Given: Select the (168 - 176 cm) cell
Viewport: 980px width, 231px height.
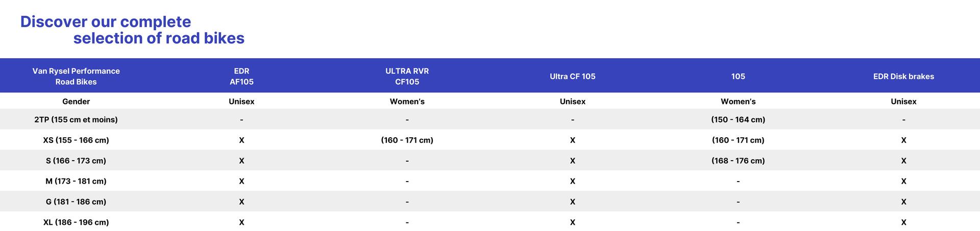Looking at the screenshot, I should click(738, 161).
